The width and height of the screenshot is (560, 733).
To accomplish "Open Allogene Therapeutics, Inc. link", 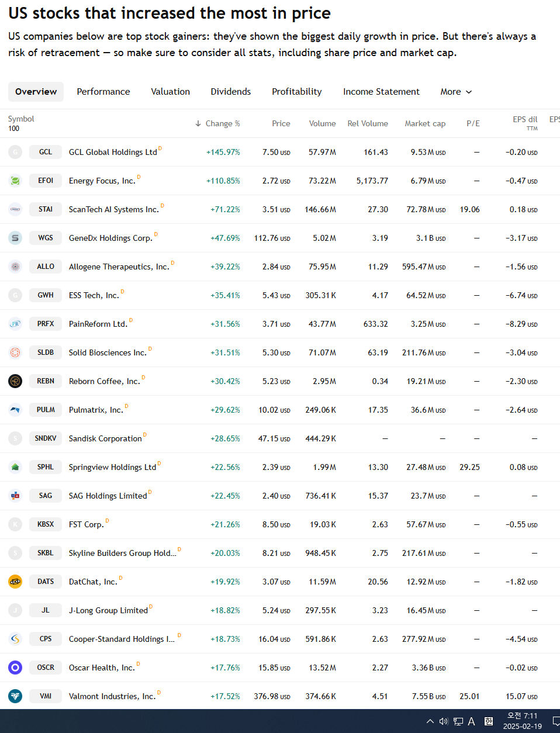I will coord(119,267).
